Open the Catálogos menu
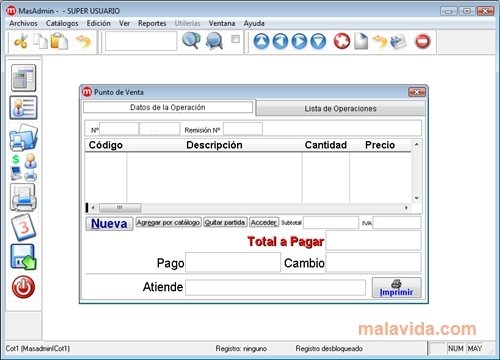The width and height of the screenshot is (500, 360). pos(62,23)
